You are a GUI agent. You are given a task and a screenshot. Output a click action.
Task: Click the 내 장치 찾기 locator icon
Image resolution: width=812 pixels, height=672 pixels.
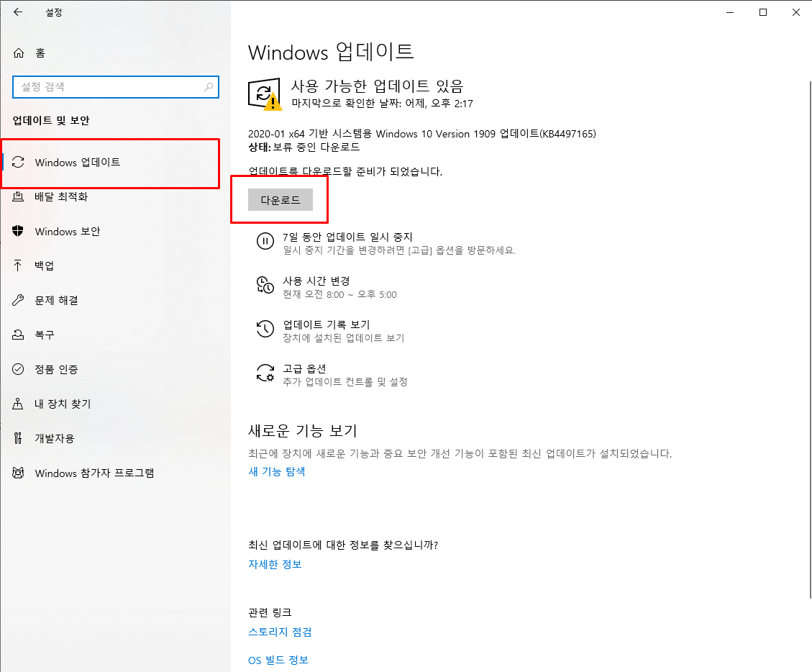[18, 404]
